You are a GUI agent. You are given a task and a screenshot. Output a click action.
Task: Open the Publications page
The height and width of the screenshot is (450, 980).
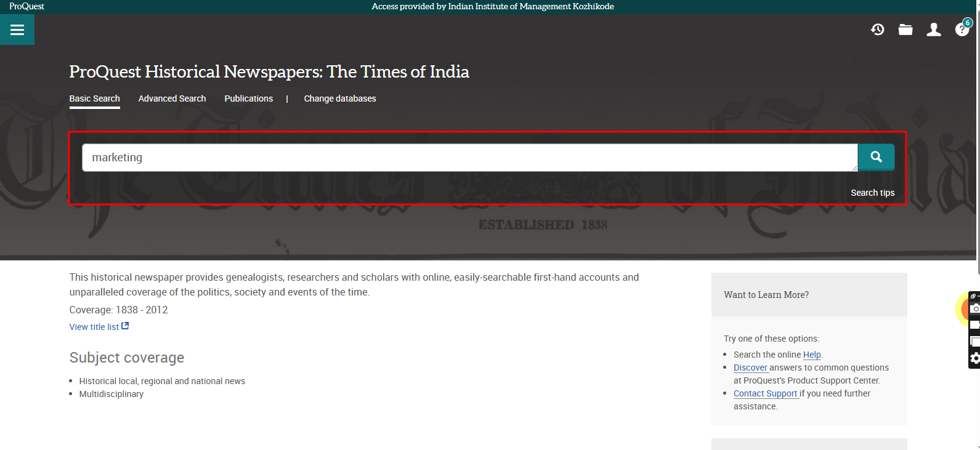[x=248, y=98]
